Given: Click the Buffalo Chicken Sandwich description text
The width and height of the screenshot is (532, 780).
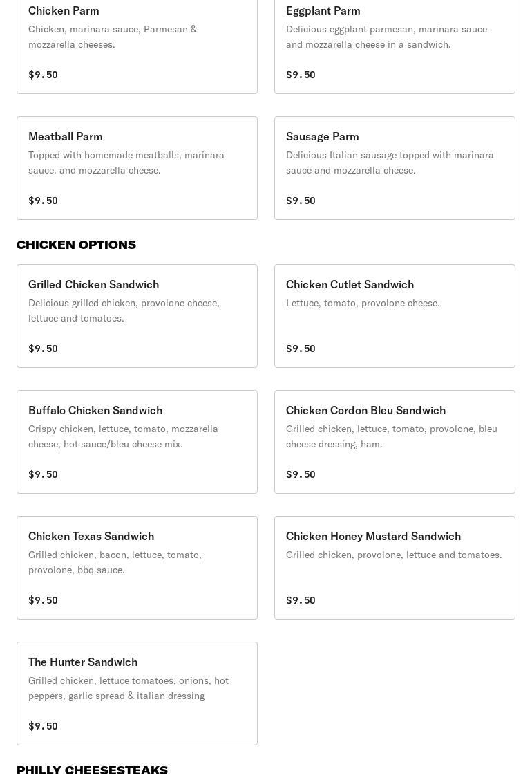Looking at the screenshot, I should point(123,436).
